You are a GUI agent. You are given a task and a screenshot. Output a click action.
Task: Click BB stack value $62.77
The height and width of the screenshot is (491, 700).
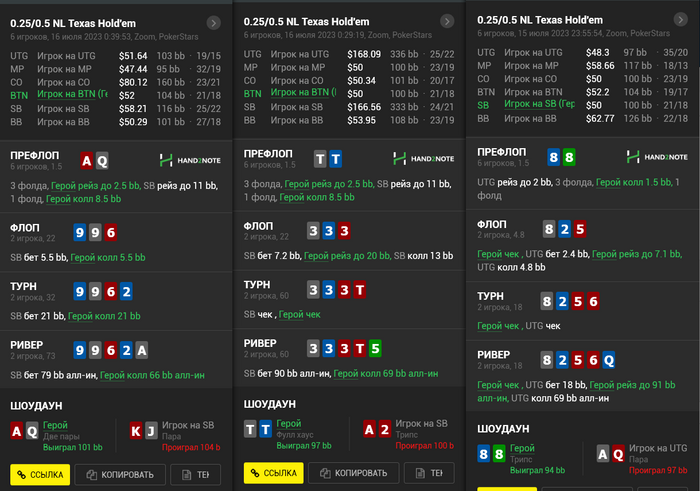pos(600,119)
